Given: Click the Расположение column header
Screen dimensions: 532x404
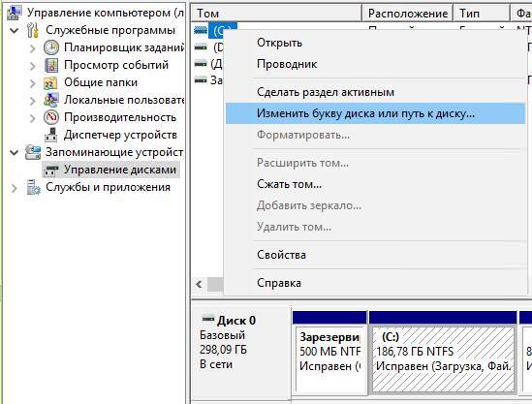Looking at the screenshot, I should click(408, 14).
